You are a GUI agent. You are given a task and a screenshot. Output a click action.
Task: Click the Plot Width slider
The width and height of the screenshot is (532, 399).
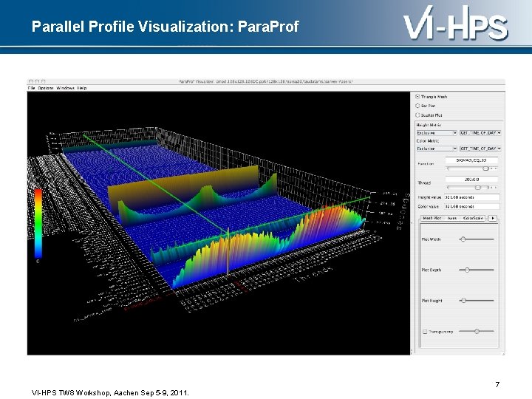click(477, 239)
